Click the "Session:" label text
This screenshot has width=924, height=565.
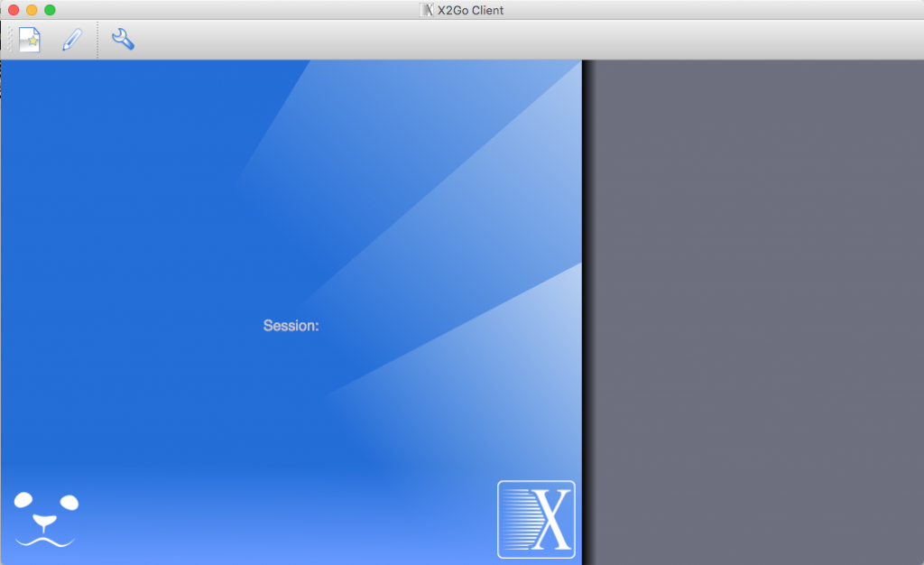coord(291,326)
